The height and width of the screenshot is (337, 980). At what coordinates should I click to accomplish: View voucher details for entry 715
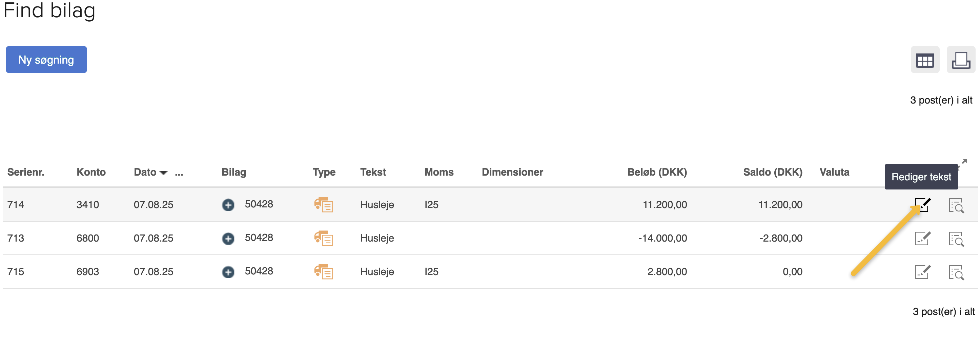[x=956, y=272]
